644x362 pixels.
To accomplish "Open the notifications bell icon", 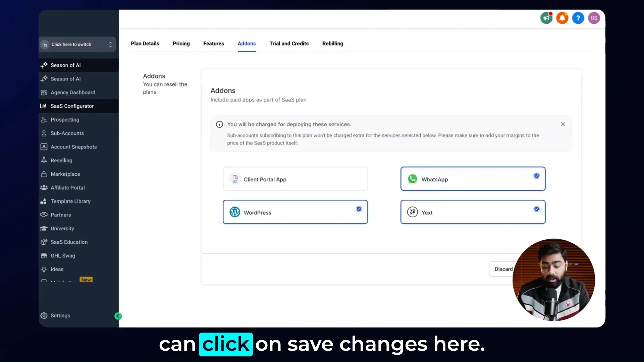I will coord(562,18).
